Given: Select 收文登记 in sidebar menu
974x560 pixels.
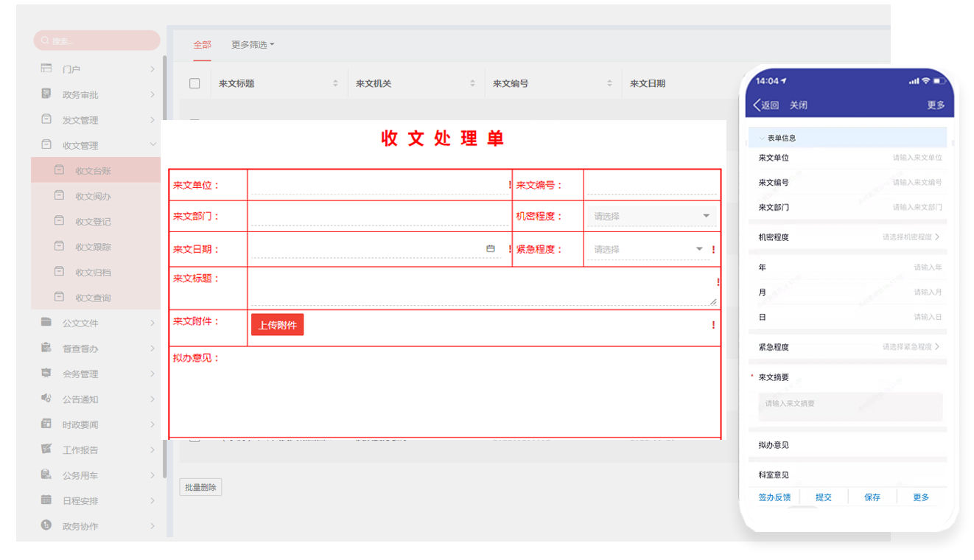Looking at the screenshot, I should coord(96,221).
